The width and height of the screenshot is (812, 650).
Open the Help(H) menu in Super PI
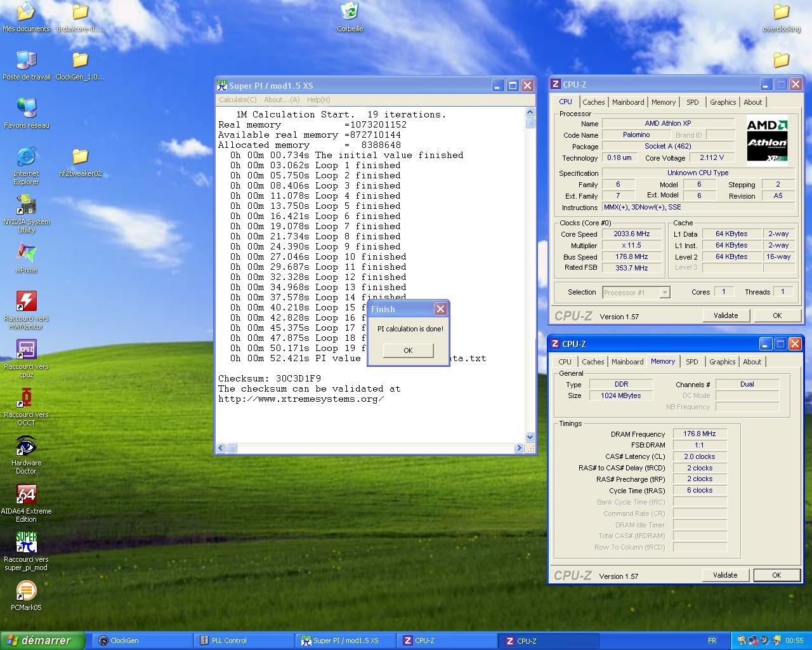(318, 100)
